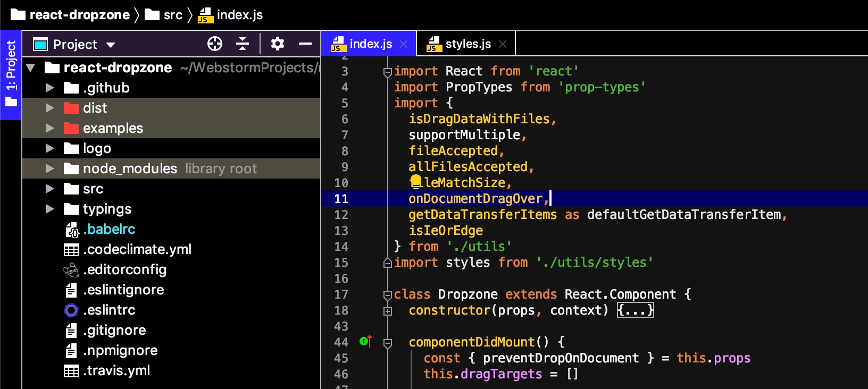This screenshot has width=868, height=389.
Task: Select the .editorconfig file icon
Action: point(71,270)
